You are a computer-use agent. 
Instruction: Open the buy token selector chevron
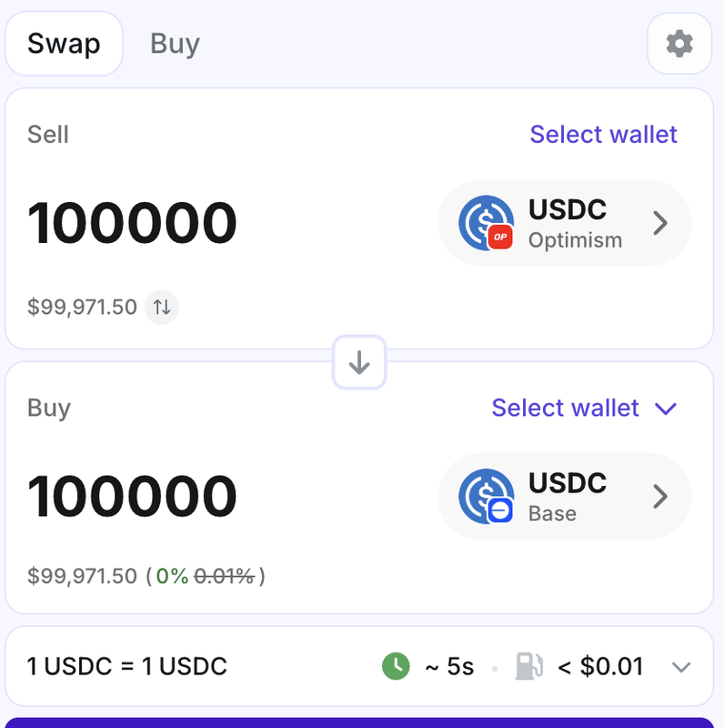tap(660, 496)
